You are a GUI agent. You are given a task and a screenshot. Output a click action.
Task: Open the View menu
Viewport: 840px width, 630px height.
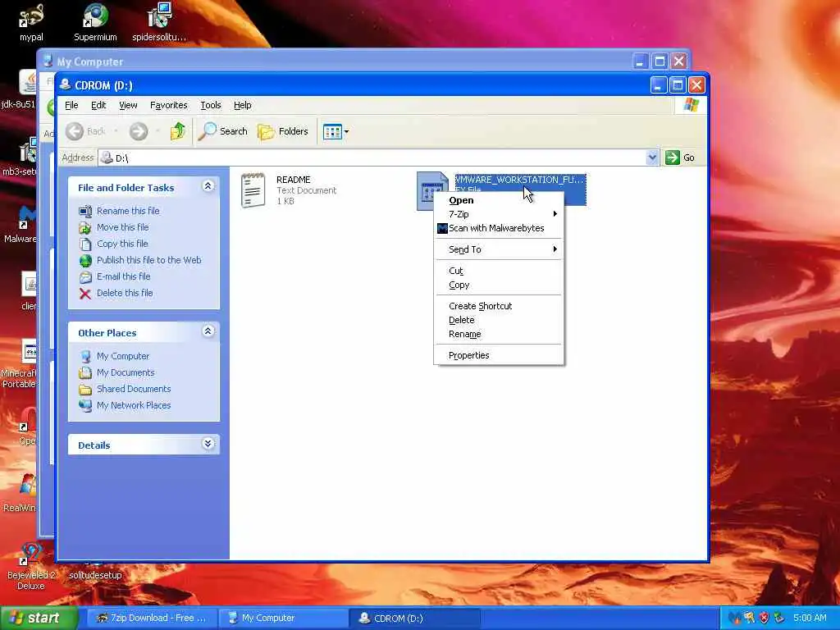128,105
